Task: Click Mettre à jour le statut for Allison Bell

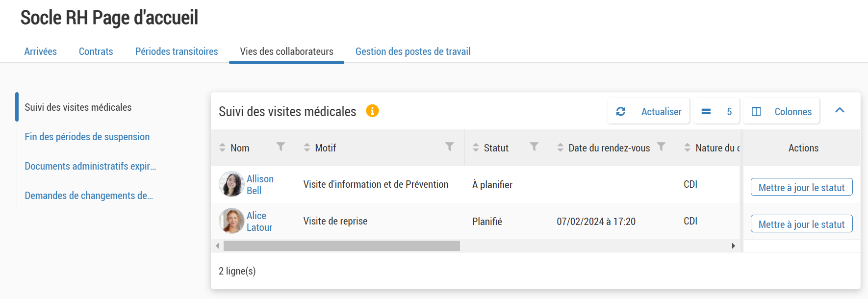Action: (801, 187)
